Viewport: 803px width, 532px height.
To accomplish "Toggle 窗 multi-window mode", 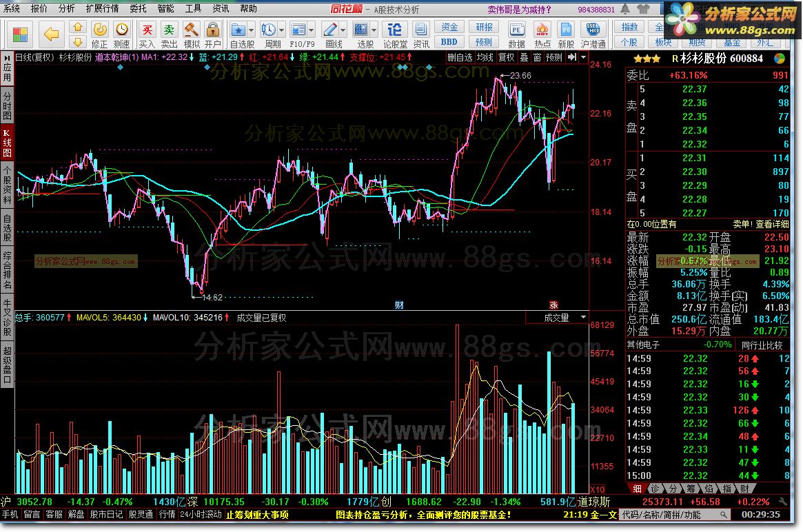I will coord(537,57).
